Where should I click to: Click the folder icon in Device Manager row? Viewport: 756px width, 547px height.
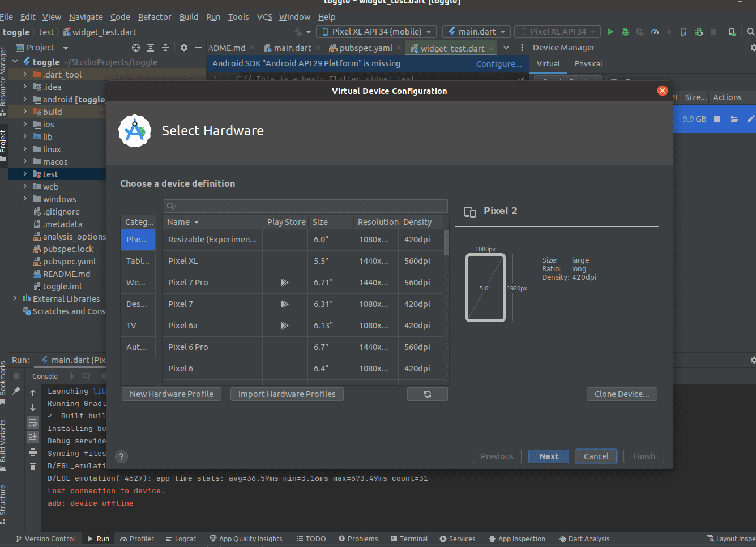(734, 119)
